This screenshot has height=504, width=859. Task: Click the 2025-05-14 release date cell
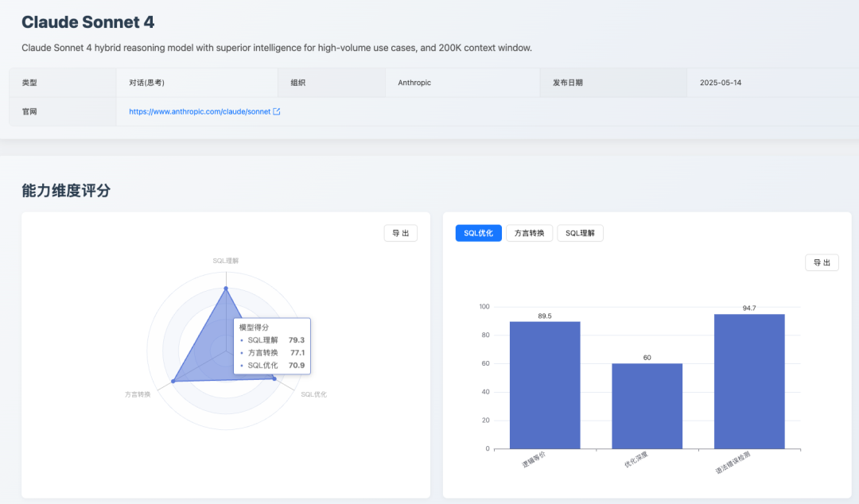point(772,83)
